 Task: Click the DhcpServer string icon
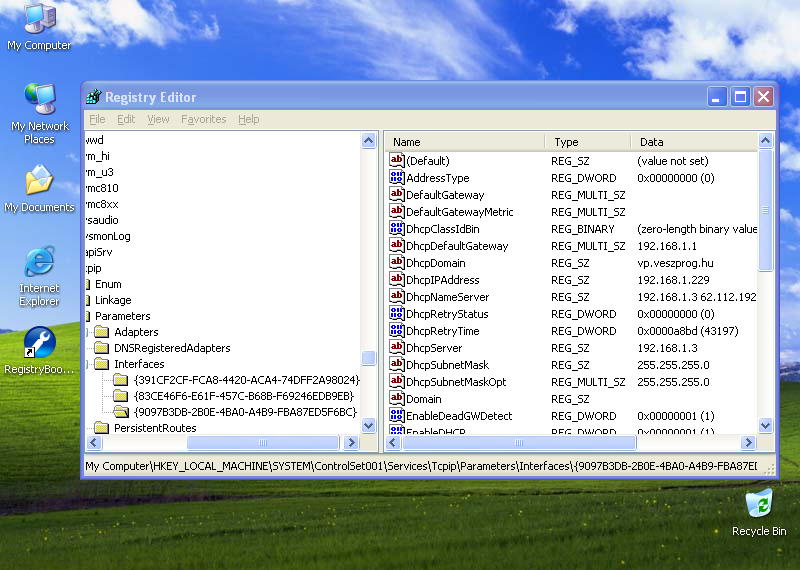396,348
